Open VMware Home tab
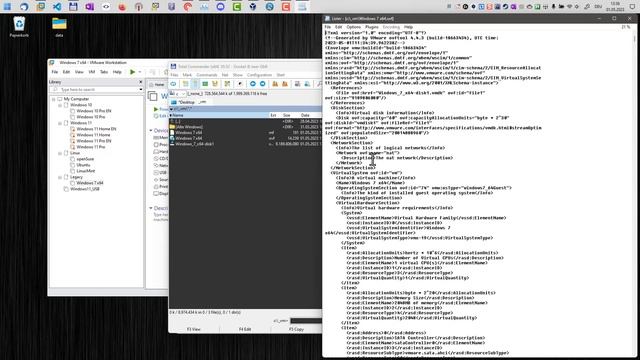The width and height of the screenshot is (640, 360). coord(157,84)
